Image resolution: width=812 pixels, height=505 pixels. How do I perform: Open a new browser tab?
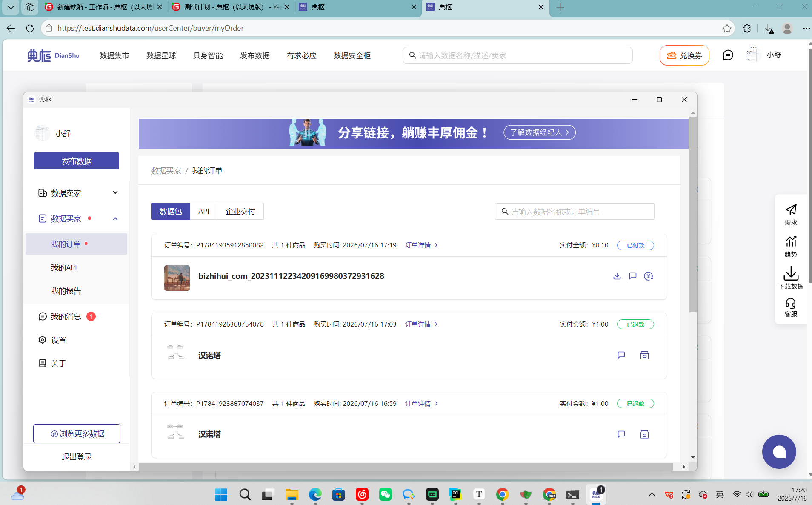[560, 7]
